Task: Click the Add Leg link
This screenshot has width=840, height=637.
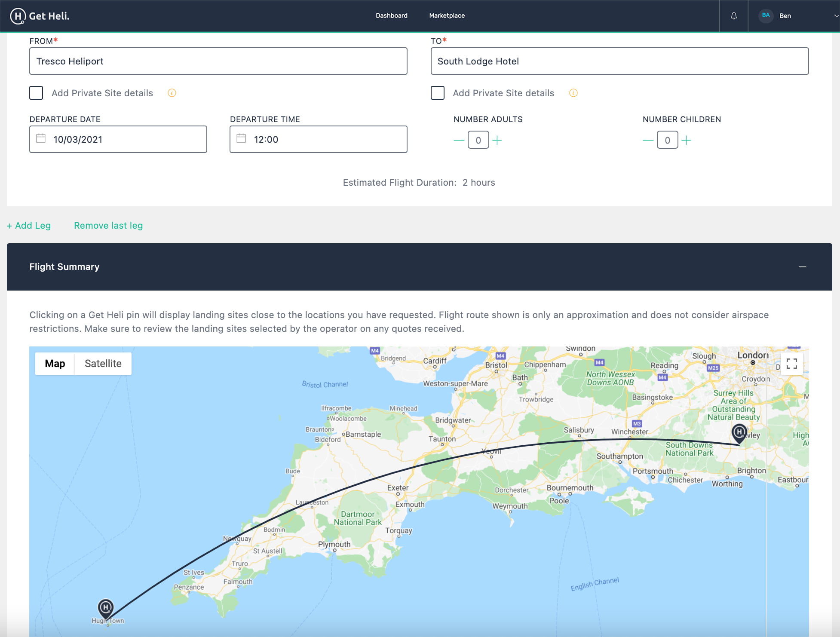Action: point(29,226)
